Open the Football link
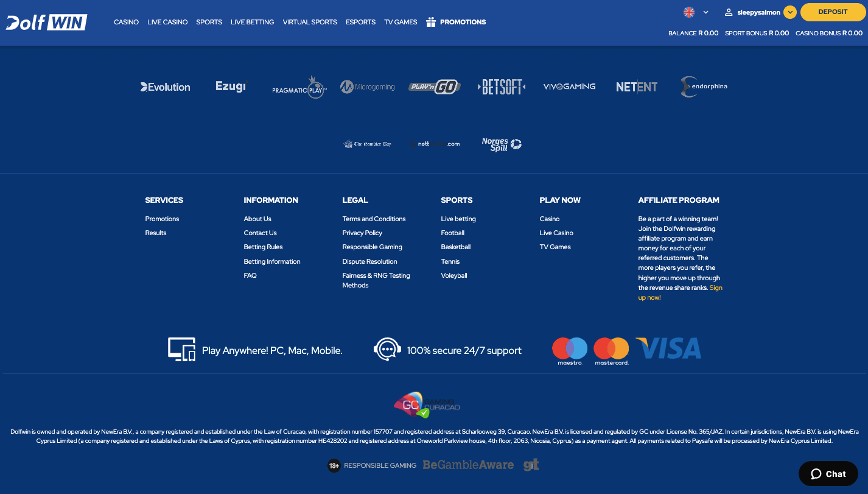Image resolution: width=868 pixels, height=494 pixels. click(453, 233)
